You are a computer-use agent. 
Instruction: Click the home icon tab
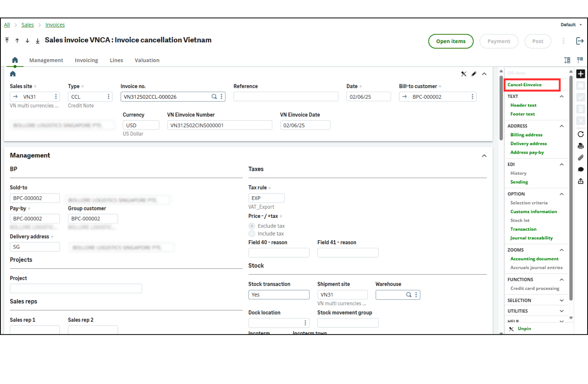click(15, 60)
